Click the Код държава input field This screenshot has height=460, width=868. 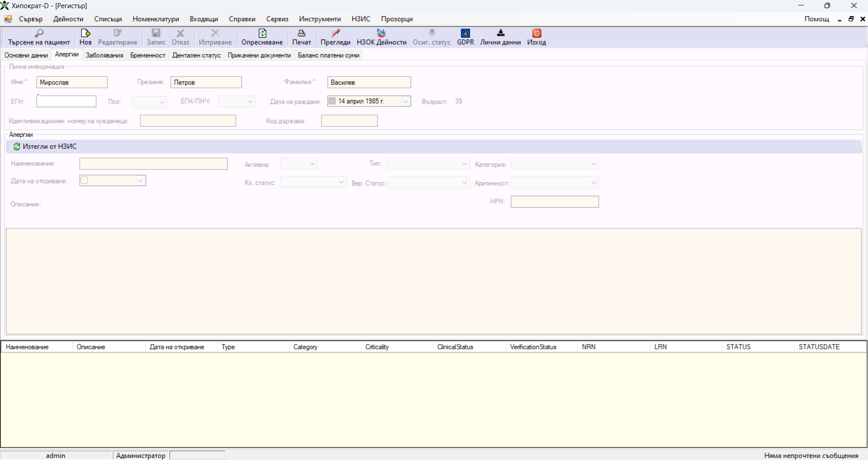click(x=349, y=121)
